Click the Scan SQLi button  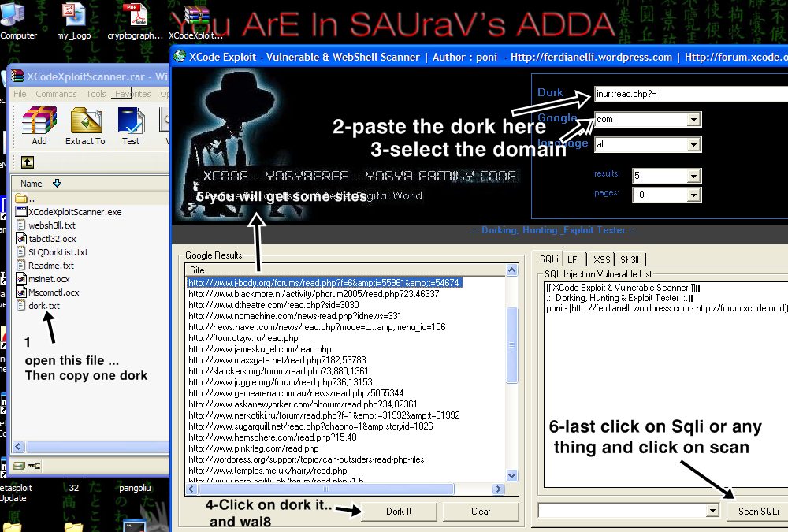click(x=758, y=512)
